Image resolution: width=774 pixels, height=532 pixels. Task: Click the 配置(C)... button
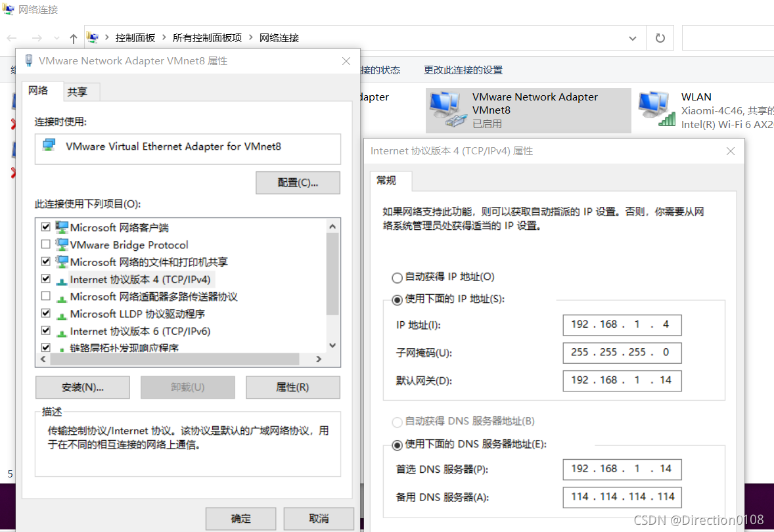[298, 183]
